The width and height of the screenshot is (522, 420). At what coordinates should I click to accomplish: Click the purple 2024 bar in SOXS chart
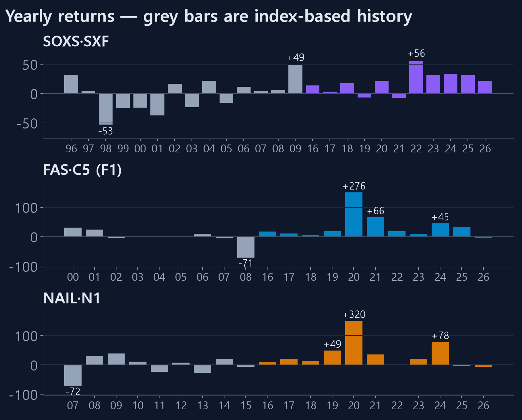point(451,83)
